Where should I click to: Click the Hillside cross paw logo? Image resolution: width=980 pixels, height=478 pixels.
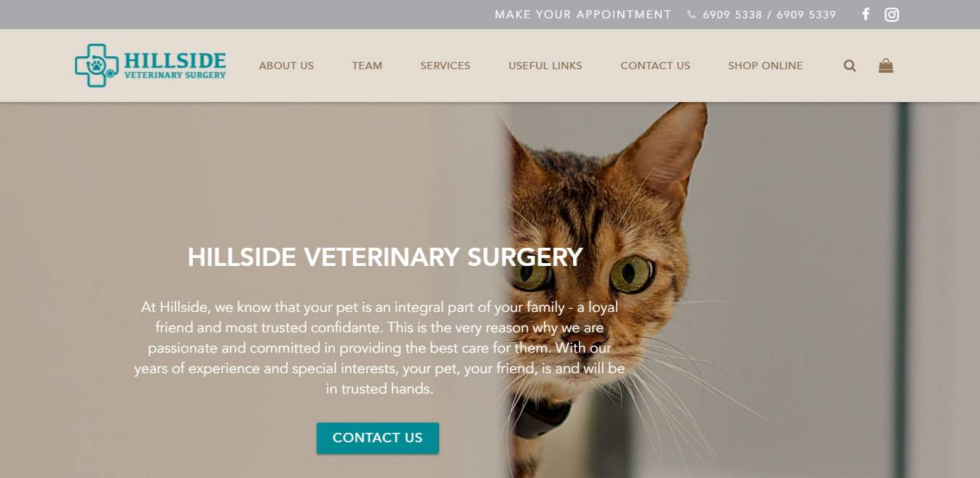pyautogui.click(x=96, y=66)
